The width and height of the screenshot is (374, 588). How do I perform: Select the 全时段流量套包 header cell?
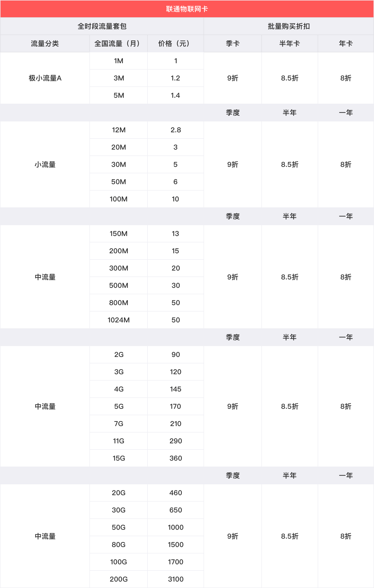pos(102,26)
